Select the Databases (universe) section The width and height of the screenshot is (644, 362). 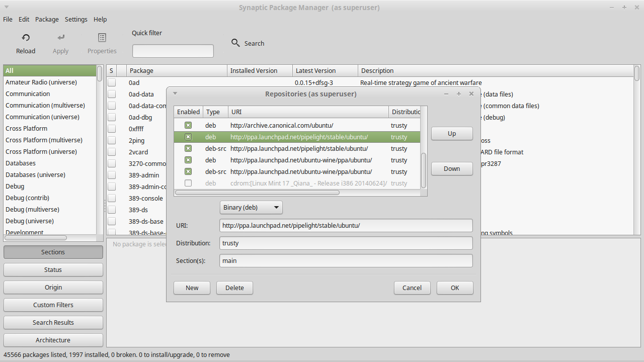[x=50, y=175]
